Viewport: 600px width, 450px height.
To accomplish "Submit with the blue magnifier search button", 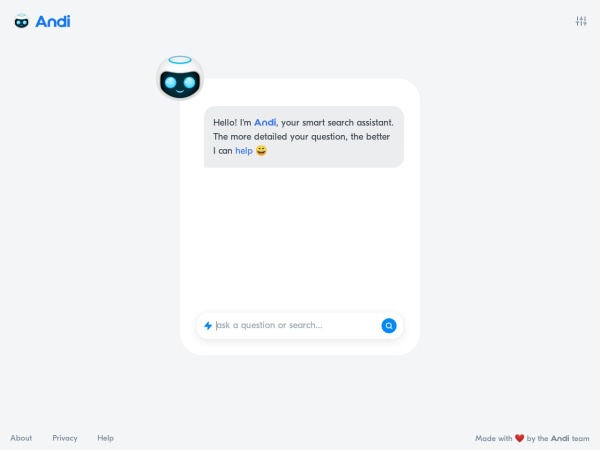I will coord(389,326).
